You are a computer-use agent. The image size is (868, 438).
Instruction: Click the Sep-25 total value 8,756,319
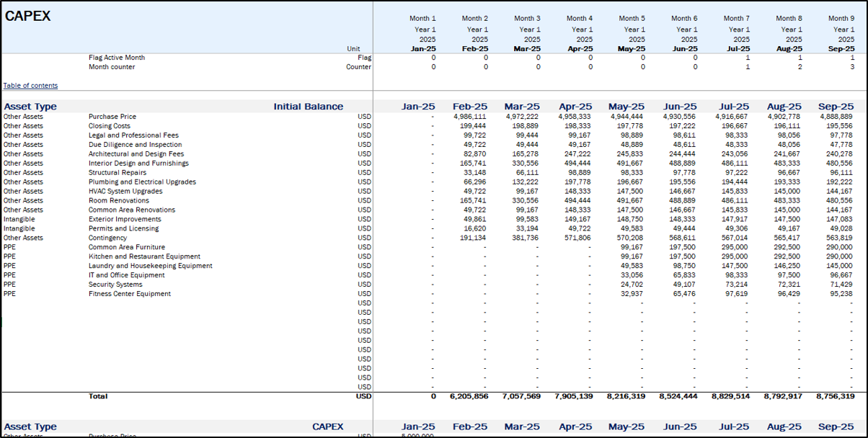click(835, 396)
